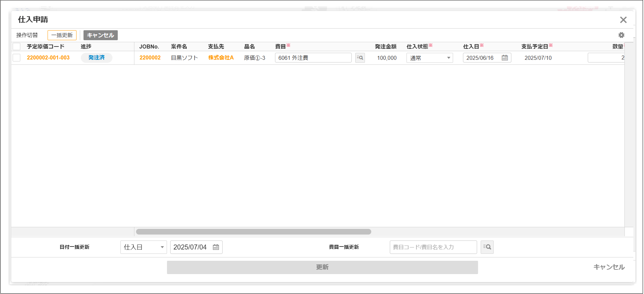This screenshot has width=644, height=294.
Task: Click the horizontal scrollbar thumb
Action: click(253, 232)
